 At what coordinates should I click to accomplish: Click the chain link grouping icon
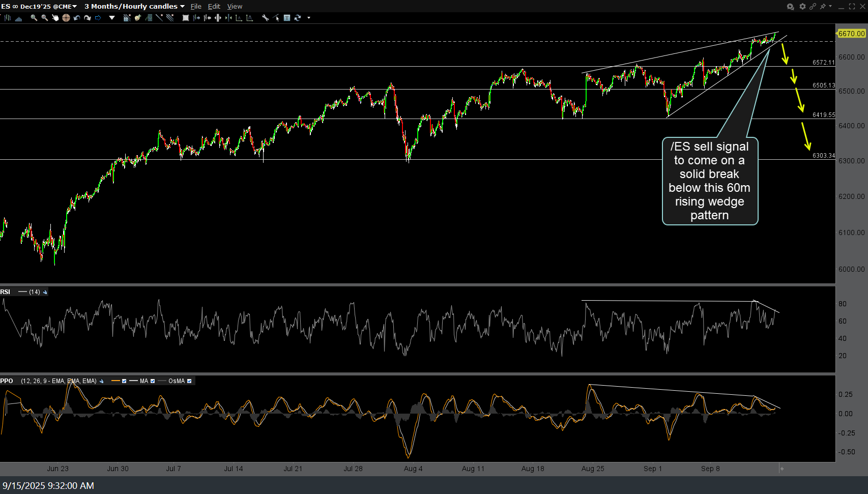(813, 6)
